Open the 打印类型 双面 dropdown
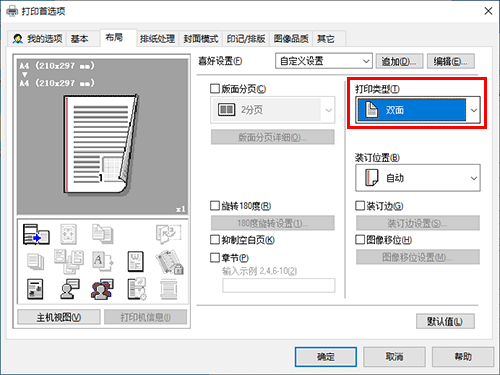The width and height of the screenshot is (500, 375). [418, 110]
